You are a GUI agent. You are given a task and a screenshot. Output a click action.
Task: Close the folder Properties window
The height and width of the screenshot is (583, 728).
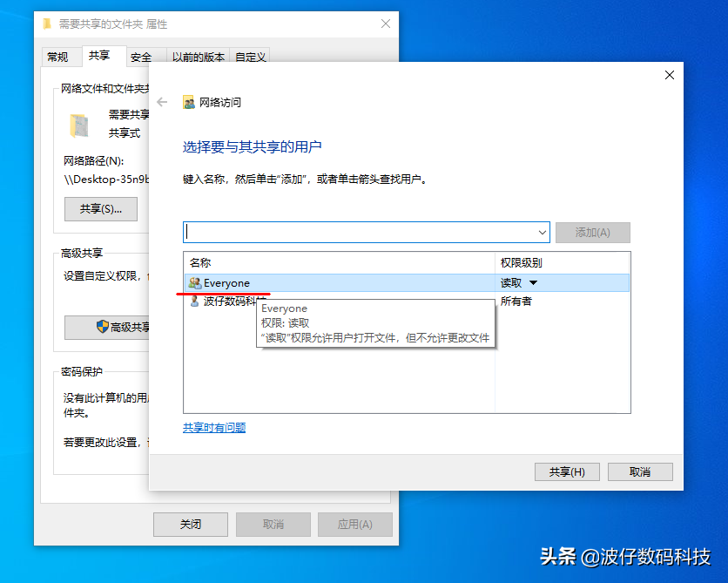pos(386,24)
